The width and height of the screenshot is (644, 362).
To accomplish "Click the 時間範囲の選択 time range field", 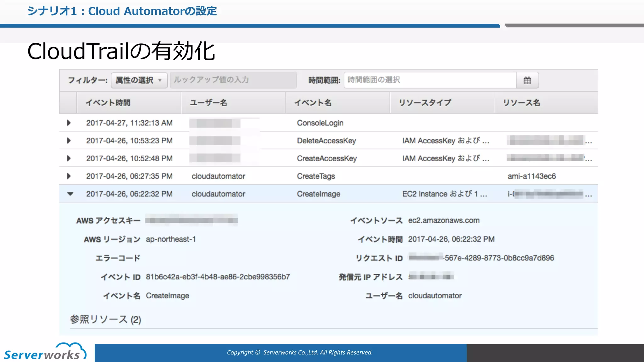I will click(x=430, y=80).
